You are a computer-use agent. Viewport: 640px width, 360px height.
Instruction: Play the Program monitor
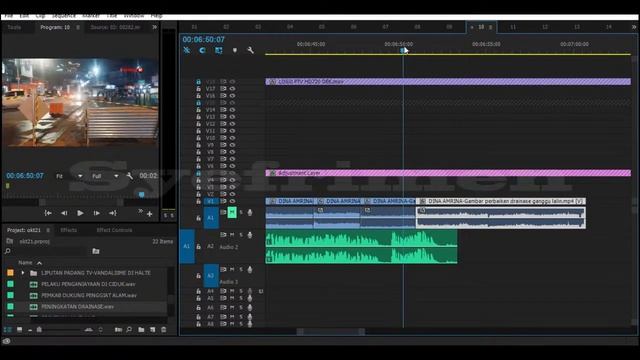pos(80,213)
